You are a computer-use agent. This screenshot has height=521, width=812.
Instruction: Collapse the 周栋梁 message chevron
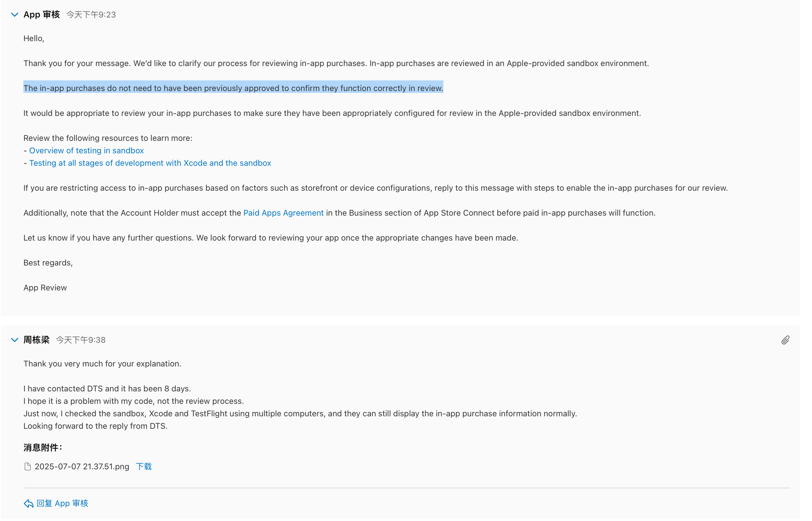[x=15, y=340]
